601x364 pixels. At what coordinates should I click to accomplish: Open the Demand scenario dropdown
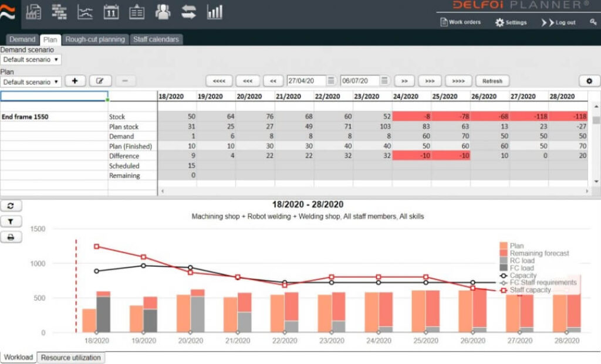pyautogui.click(x=31, y=60)
